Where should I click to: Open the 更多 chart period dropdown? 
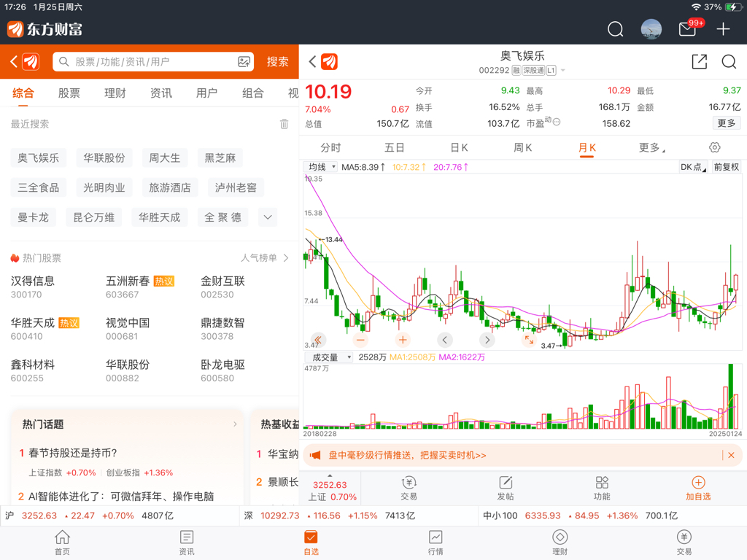(651, 147)
